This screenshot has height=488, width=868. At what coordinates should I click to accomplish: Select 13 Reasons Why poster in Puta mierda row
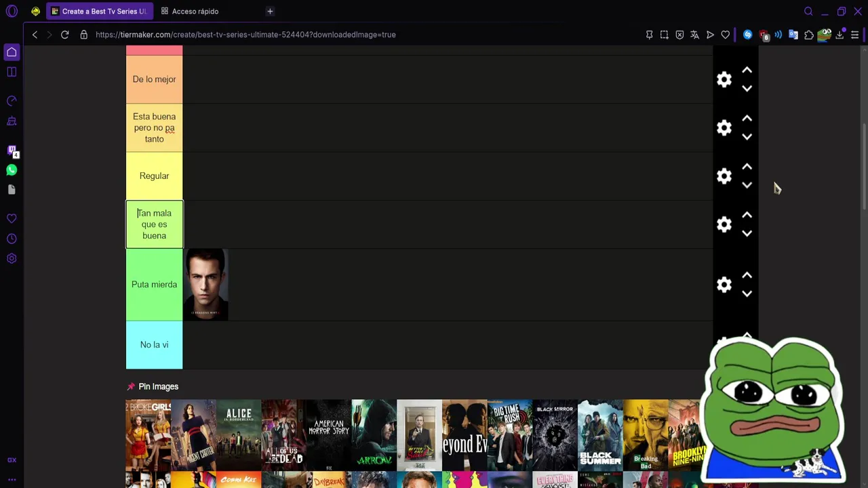[205, 285]
